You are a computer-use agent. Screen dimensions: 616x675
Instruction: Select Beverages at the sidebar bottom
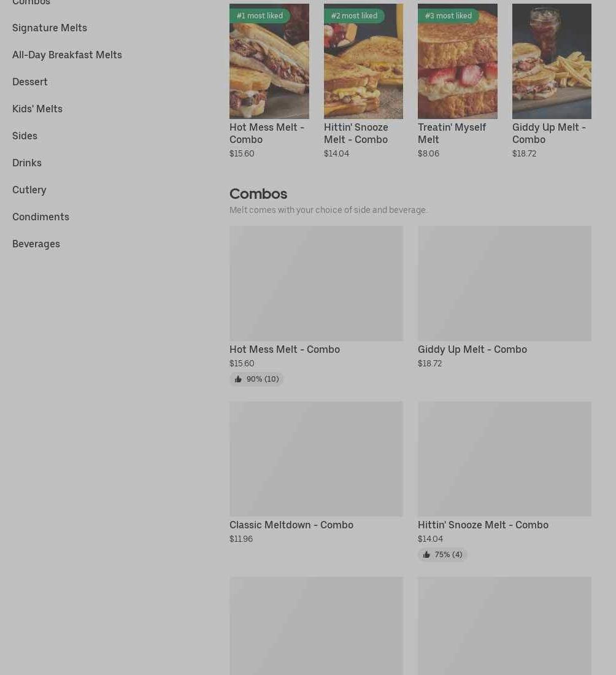tap(36, 244)
